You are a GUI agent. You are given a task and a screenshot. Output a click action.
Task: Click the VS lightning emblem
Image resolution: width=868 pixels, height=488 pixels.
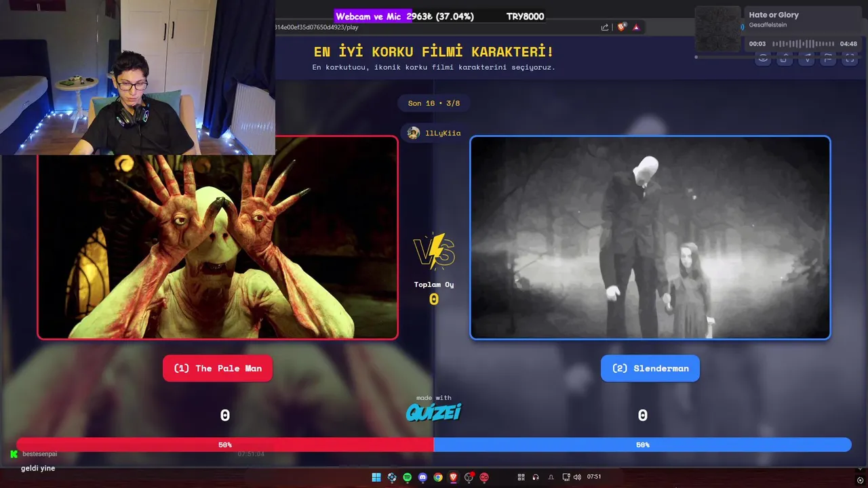433,251
